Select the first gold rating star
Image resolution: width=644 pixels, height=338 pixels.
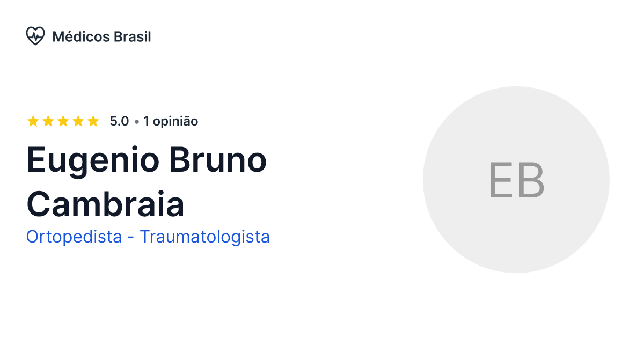[33, 121]
